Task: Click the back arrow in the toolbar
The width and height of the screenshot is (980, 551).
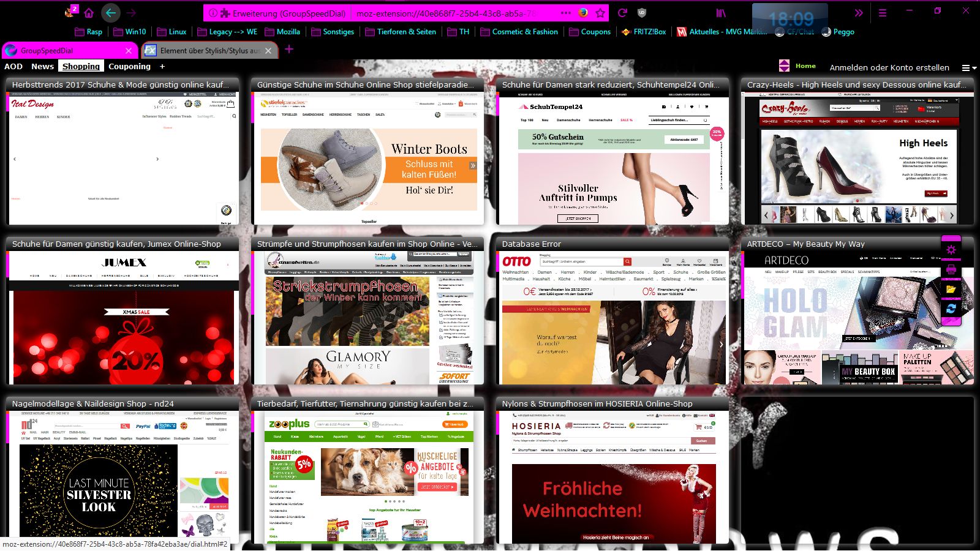Action: click(x=111, y=12)
